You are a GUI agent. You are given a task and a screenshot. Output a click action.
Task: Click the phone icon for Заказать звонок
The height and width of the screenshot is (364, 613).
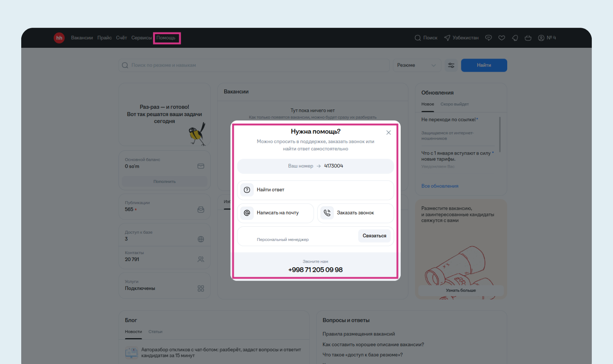(327, 213)
